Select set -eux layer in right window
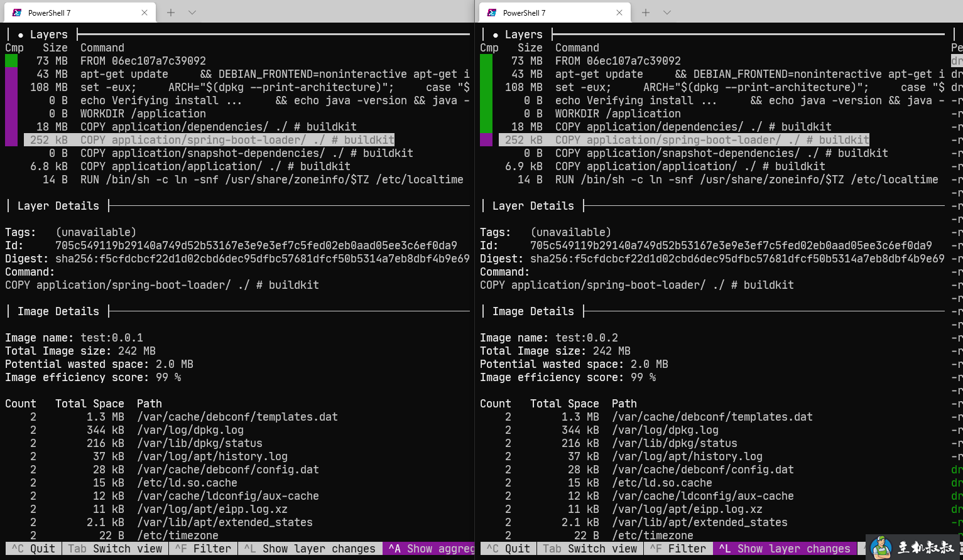Image resolution: width=963 pixels, height=560 pixels. pyautogui.click(x=722, y=87)
